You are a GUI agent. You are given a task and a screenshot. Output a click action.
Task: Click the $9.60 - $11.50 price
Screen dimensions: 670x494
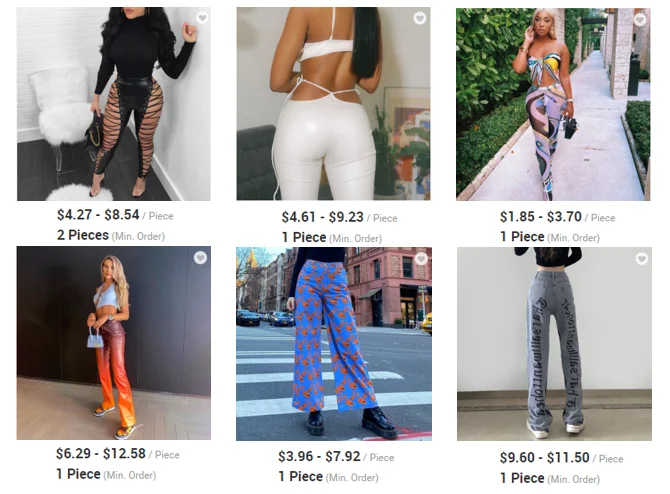(545, 458)
